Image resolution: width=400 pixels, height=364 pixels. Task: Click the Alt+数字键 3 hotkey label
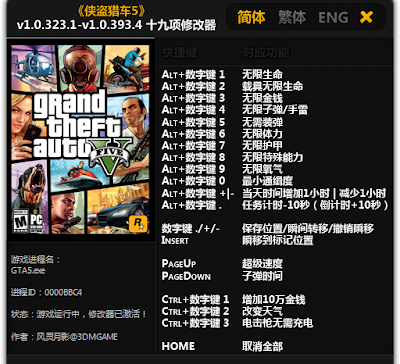(193, 98)
